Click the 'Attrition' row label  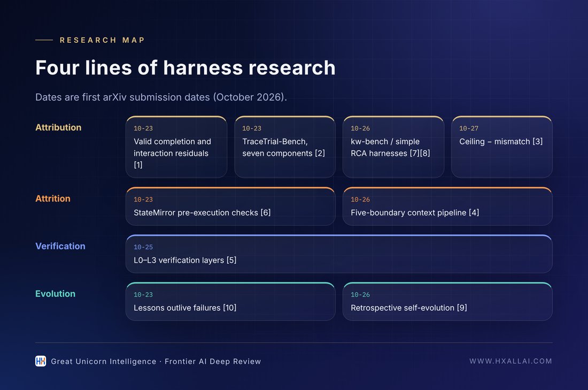[53, 198]
